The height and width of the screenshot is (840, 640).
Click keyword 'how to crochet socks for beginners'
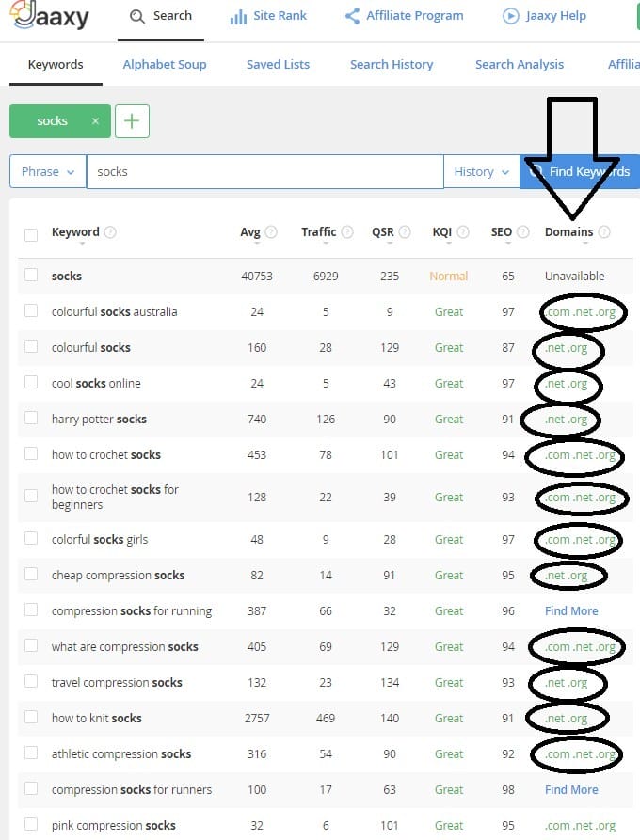(x=115, y=498)
